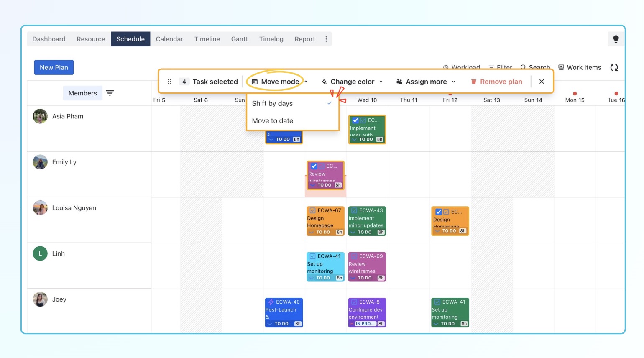Screen dimensions: 644x358
Task: Click the three-dot more tabs icon
Action: click(326, 39)
